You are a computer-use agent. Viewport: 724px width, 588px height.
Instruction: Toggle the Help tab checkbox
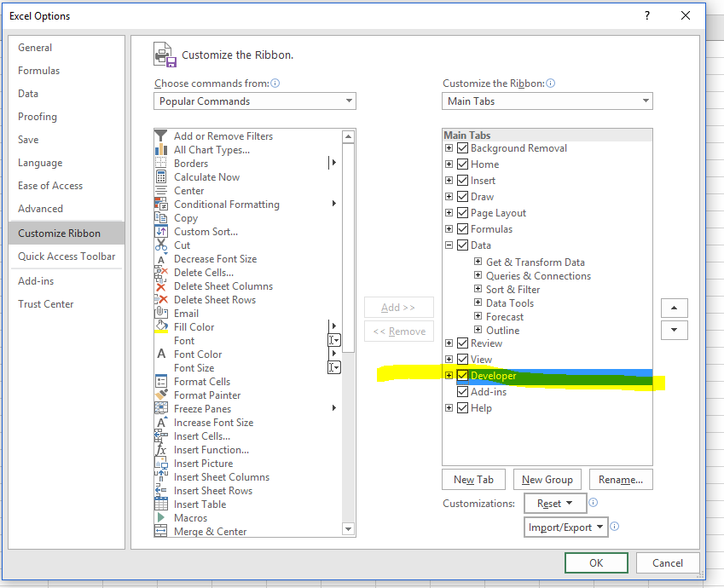463,408
